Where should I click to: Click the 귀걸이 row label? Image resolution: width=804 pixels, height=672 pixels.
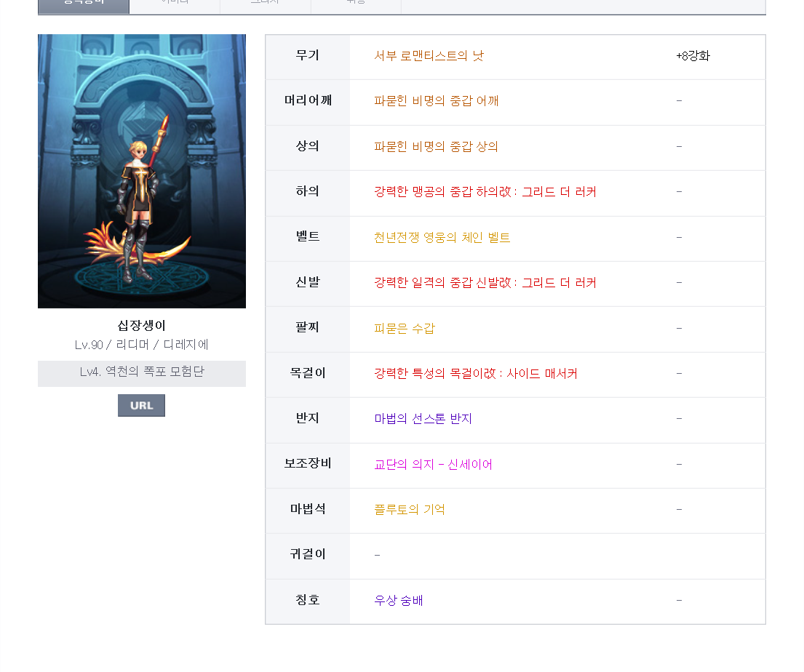pyautogui.click(x=308, y=554)
